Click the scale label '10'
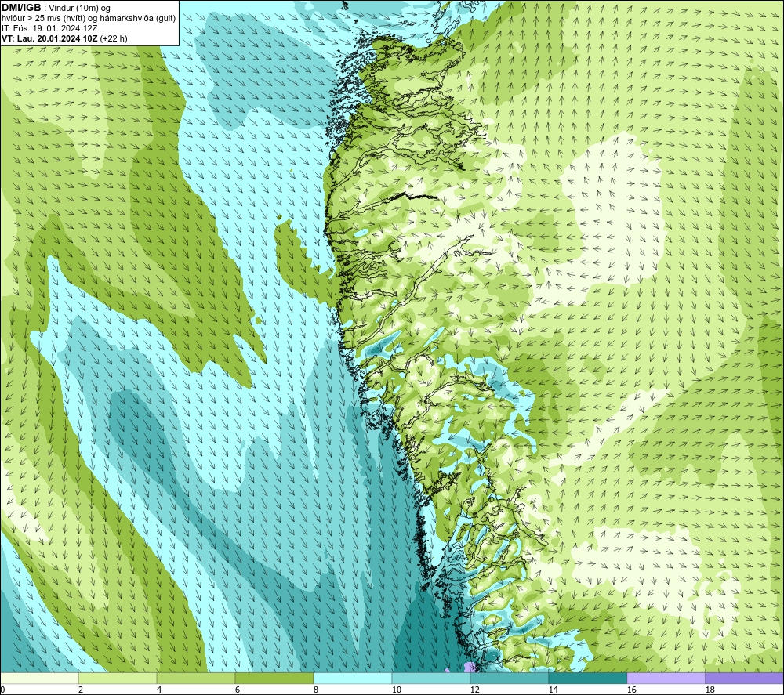Screen dimensions: 784x695 [396, 690]
